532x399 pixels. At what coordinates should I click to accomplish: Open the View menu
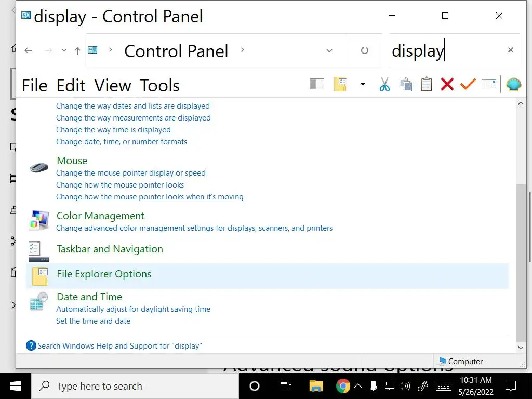113,85
